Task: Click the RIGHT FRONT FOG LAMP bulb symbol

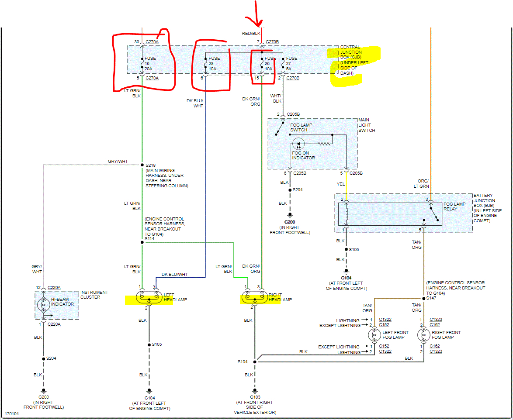Action: click(424, 335)
